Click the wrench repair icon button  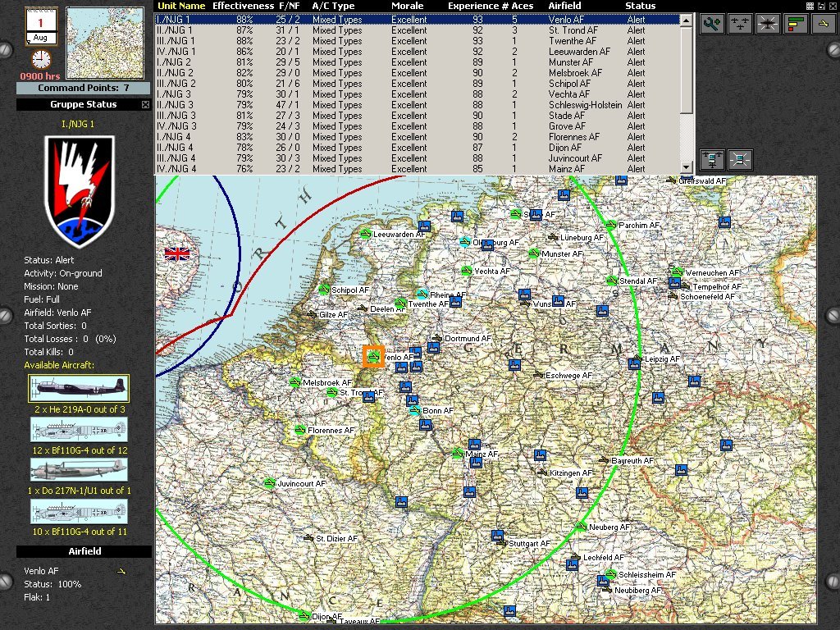click(x=712, y=24)
